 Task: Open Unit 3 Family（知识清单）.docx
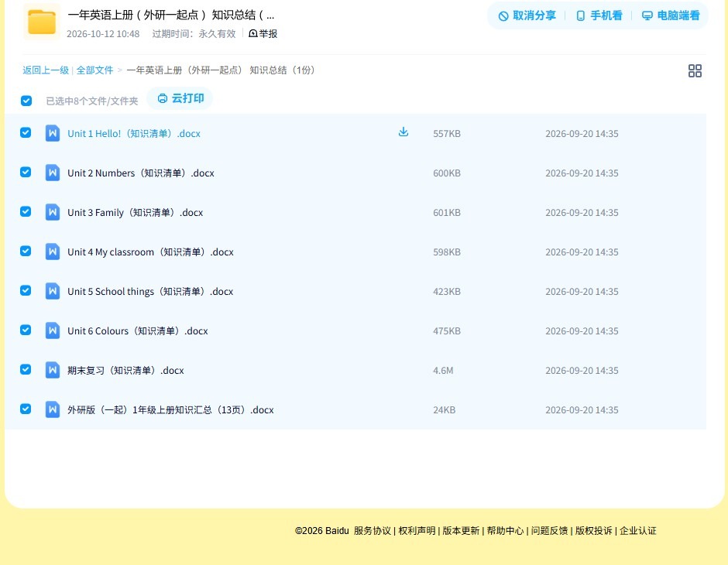tap(135, 212)
